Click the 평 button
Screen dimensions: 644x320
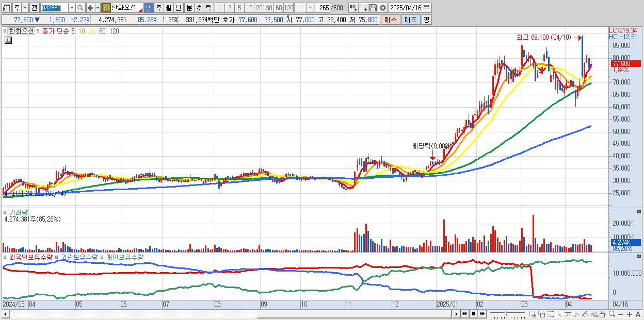point(426,20)
